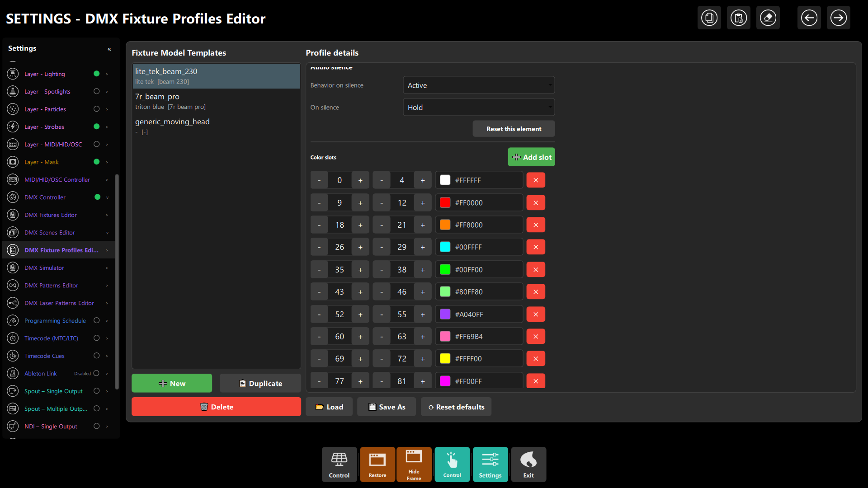Image resolution: width=868 pixels, height=488 pixels.
Task: Toggle the Layer - Strobes enable indicator
Action: coord(96,127)
